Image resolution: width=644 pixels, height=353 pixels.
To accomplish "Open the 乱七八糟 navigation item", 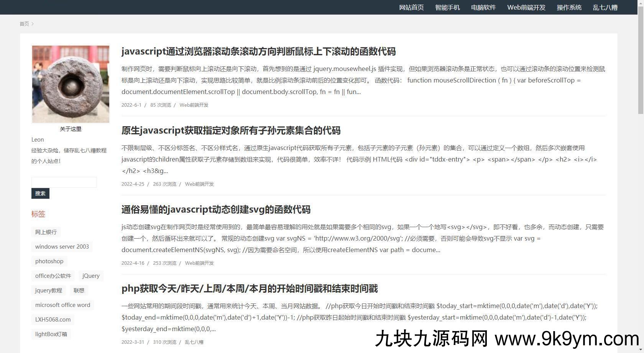I will point(605,7).
